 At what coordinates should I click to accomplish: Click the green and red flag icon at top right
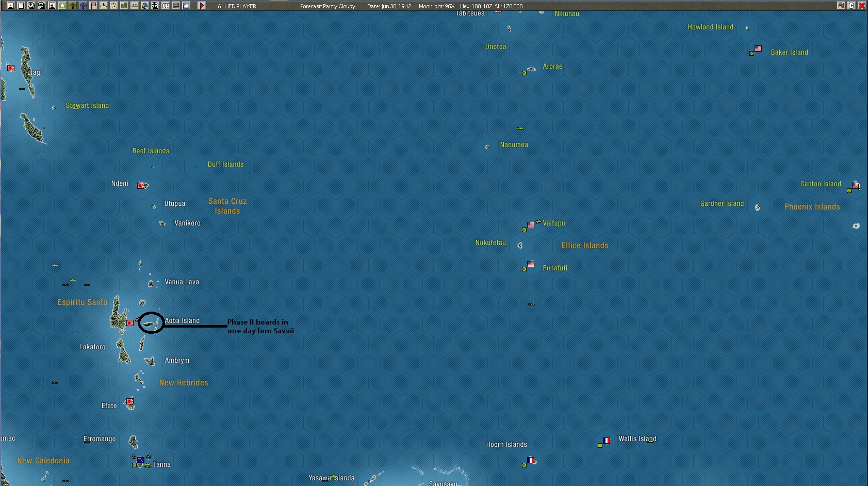coord(841,6)
